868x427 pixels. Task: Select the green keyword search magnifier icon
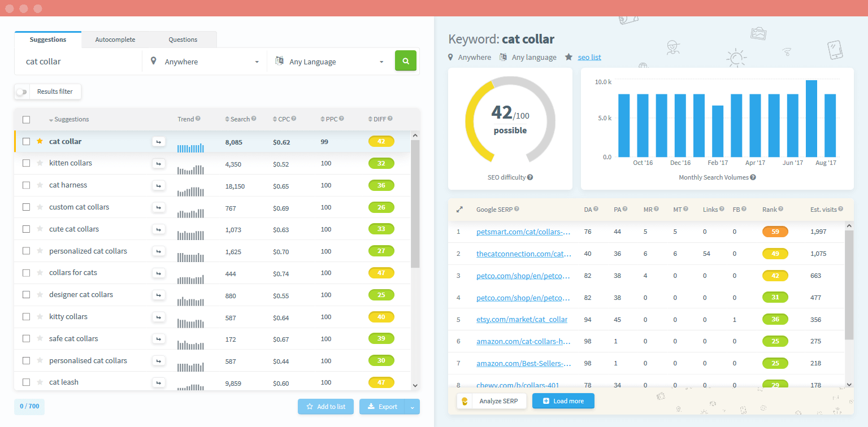405,60
